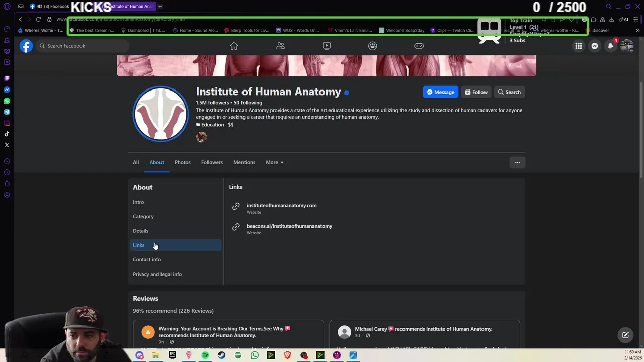
Task: Open Spotify from the taskbar
Action: (205, 355)
